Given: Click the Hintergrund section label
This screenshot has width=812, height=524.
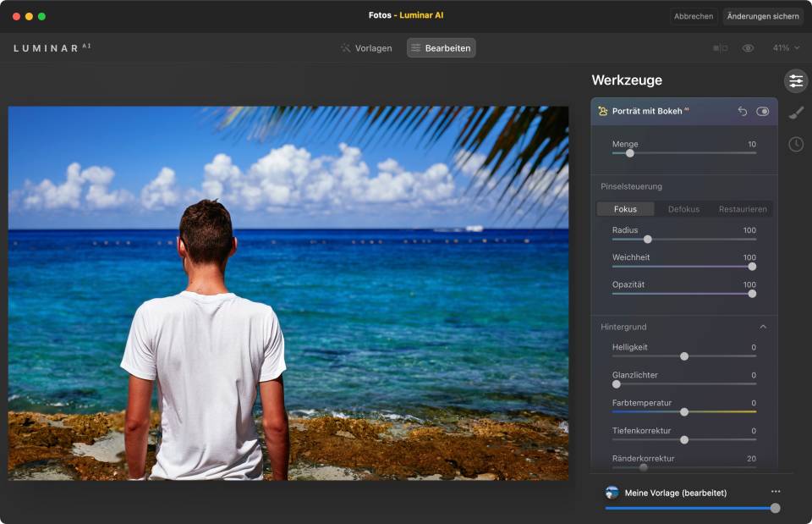Looking at the screenshot, I should click(623, 327).
